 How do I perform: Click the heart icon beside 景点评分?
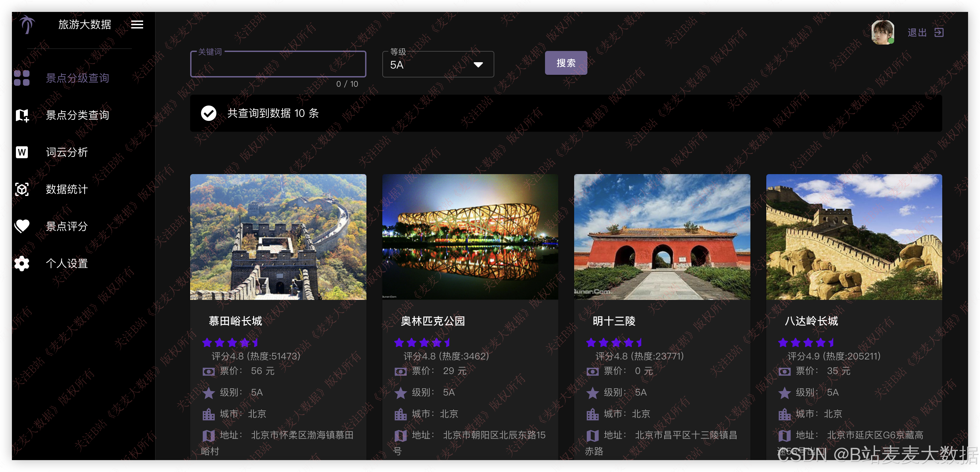(x=22, y=226)
